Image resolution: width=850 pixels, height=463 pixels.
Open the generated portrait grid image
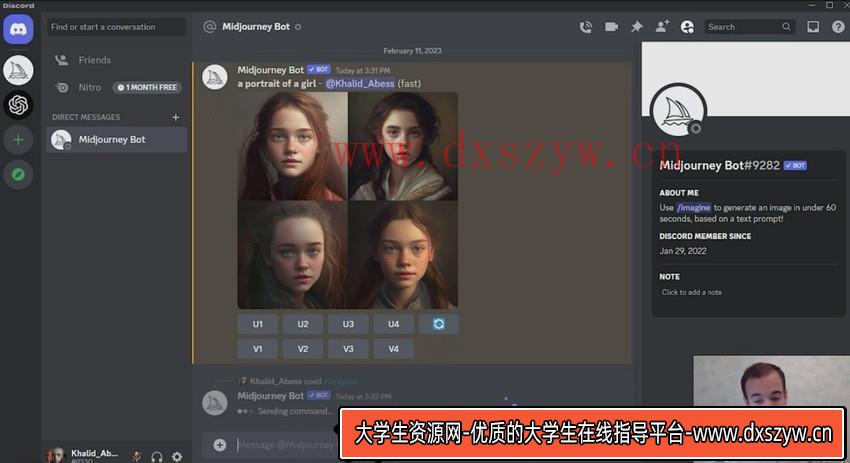[x=347, y=200]
